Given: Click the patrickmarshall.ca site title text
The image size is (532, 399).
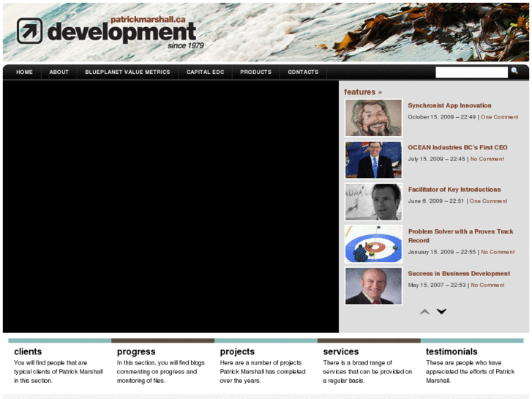Looking at the screenshot, I should click(148, 19).
